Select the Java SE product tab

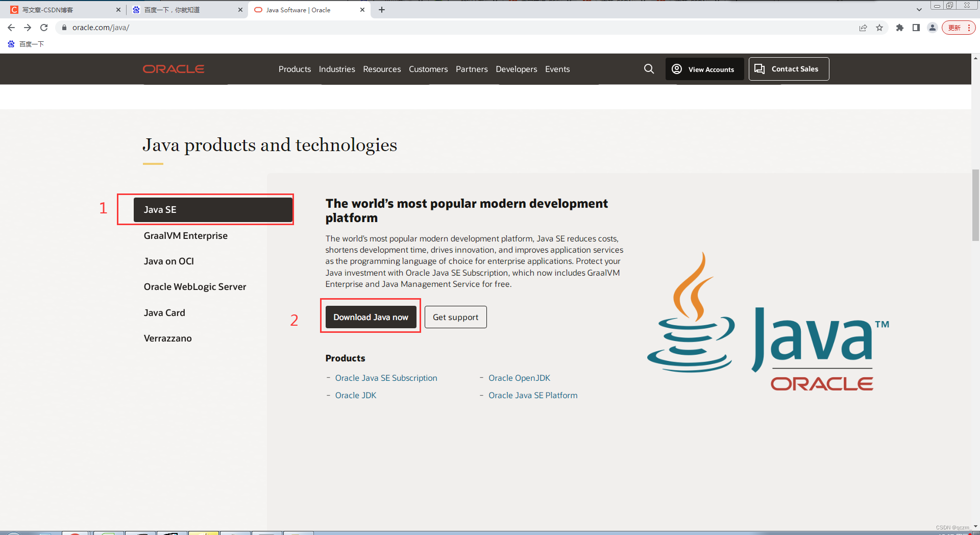pyautogui.click(x=213, y=210)
